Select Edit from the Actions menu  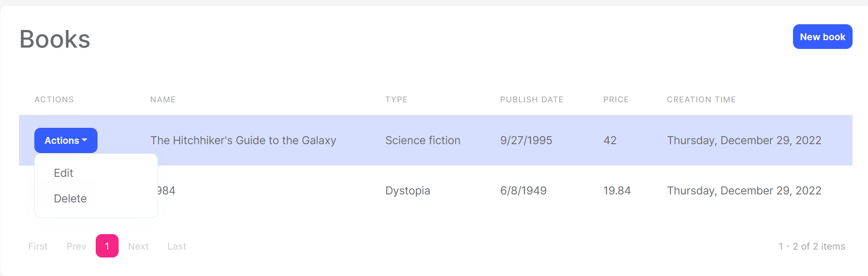click(64, 173)
